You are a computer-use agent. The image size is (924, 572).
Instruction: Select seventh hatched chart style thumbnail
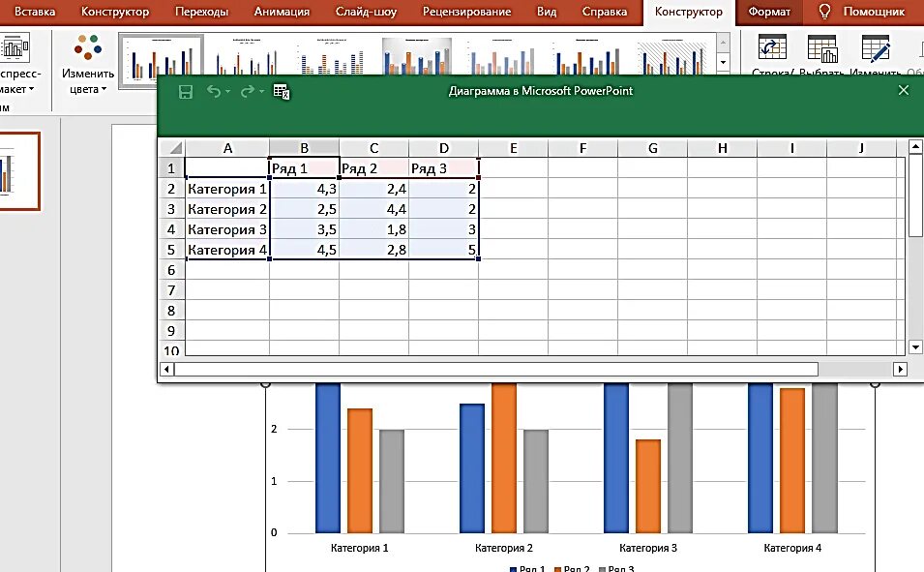671,57
